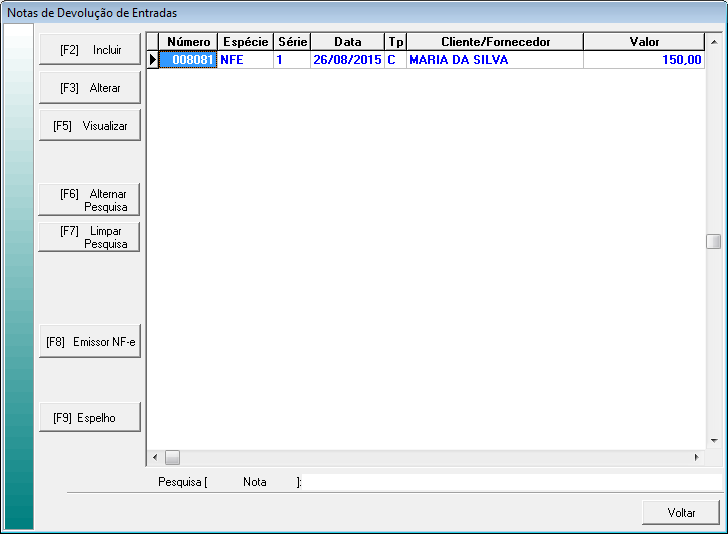
Task: Select the note number 008081 cell
Action: (188, 60)
